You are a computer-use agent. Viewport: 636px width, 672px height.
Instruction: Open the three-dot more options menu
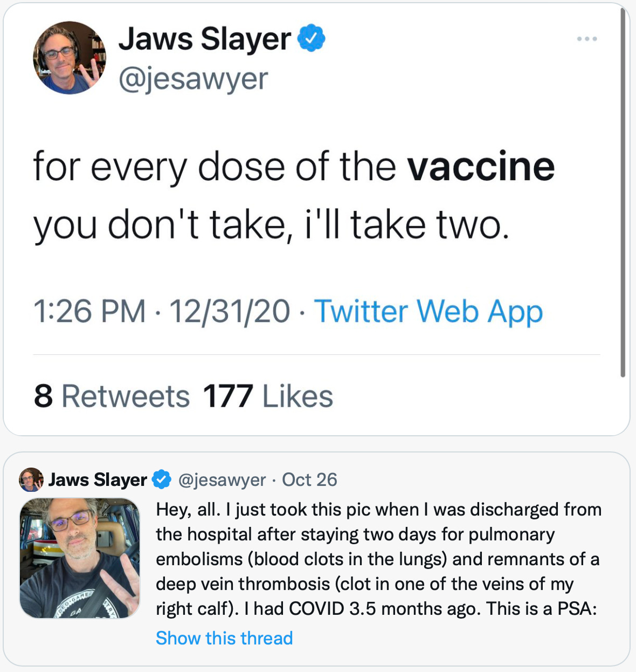586,39
